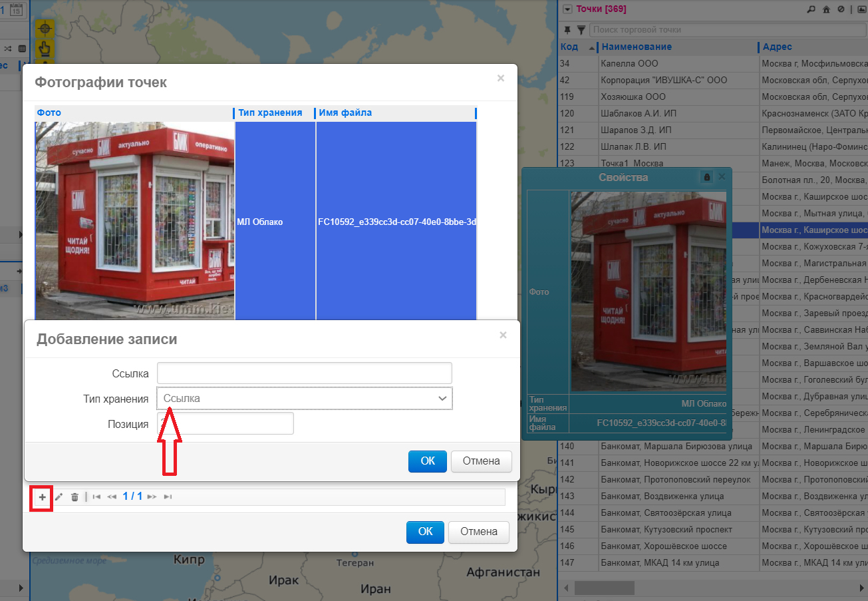
Task: Confirm Добавление записи with OK
Action: pos(428,461)
